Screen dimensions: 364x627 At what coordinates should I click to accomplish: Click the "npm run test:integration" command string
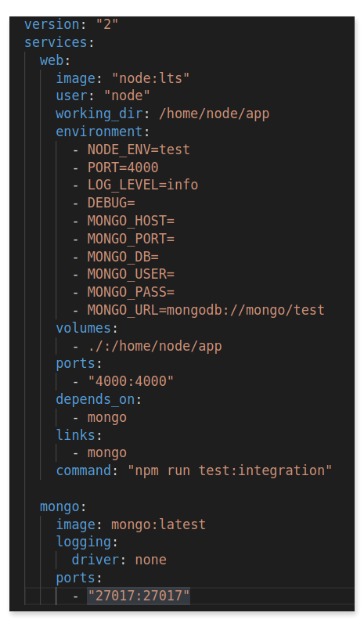(229, 470)
